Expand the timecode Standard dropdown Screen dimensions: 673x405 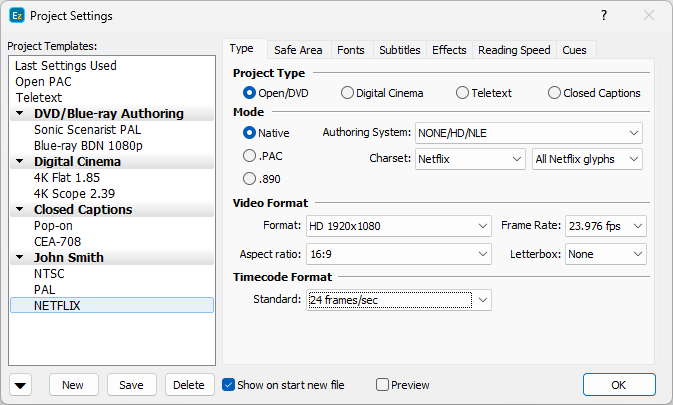[398, 299]
